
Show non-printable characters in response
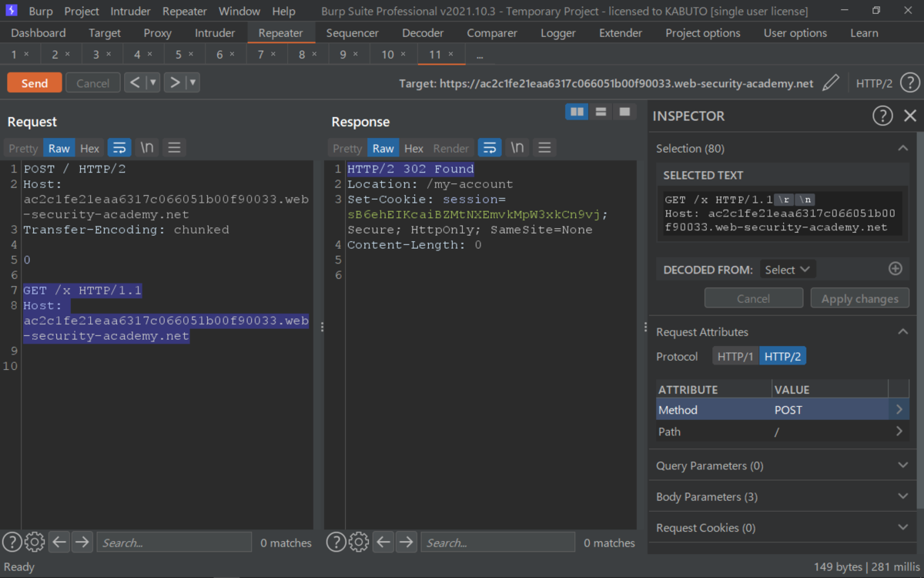point(517,148)
